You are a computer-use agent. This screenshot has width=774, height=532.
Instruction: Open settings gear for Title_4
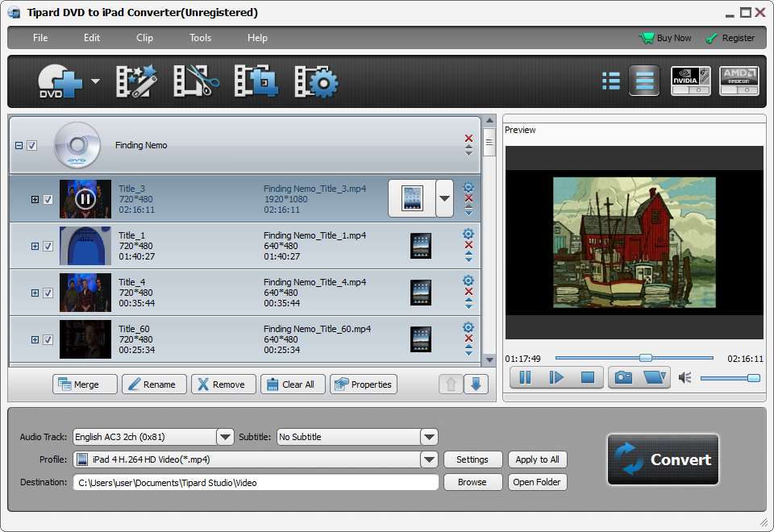click(468, 281)
